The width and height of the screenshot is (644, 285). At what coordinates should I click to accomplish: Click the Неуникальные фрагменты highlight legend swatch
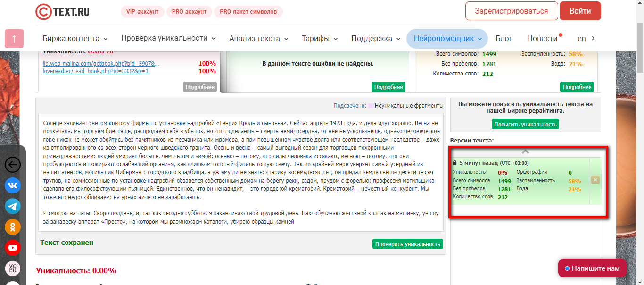(x=371, y=106)
